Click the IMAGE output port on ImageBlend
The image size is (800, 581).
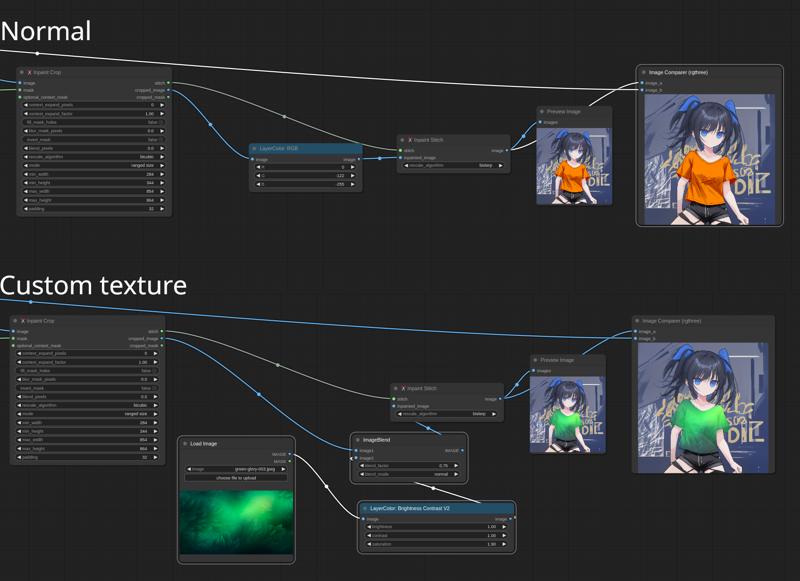[x=462, y=450]
